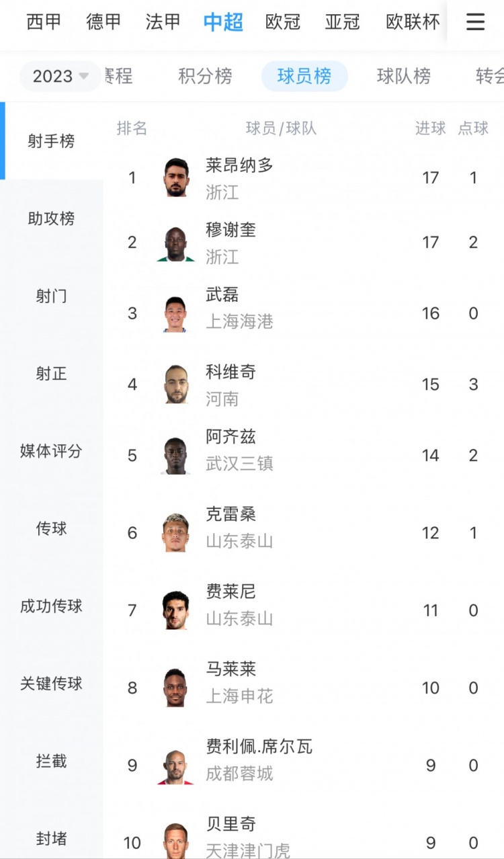This screenshot has height=859, width=504.
Task: Tap 阿齐兹's avatar image
Action: [x=176, y=456]
